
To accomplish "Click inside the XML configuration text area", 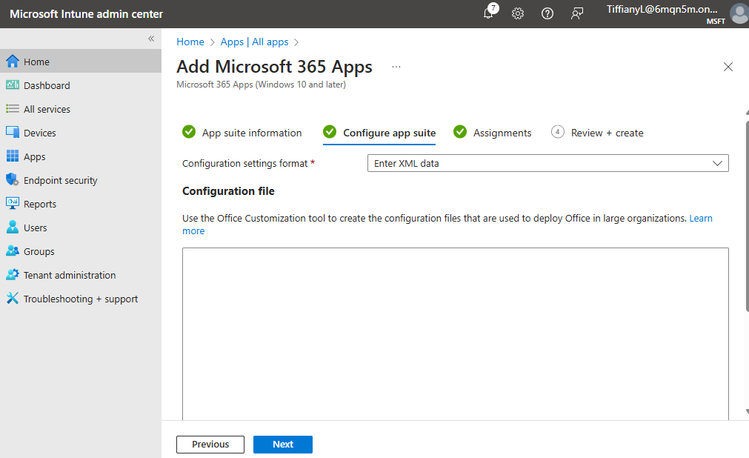I will (x=455, y=333).
